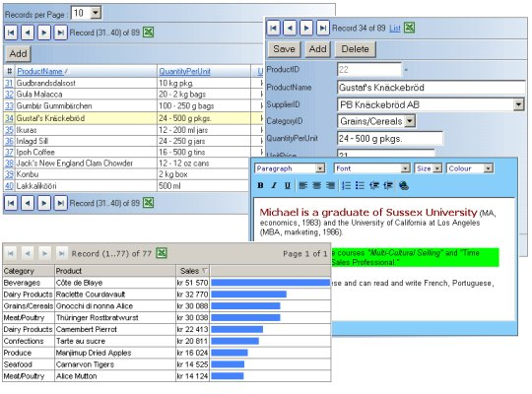This screenshot has height=394, width=532.
Task: Go to next page in product list top navigation
Action: coord(44,33)
